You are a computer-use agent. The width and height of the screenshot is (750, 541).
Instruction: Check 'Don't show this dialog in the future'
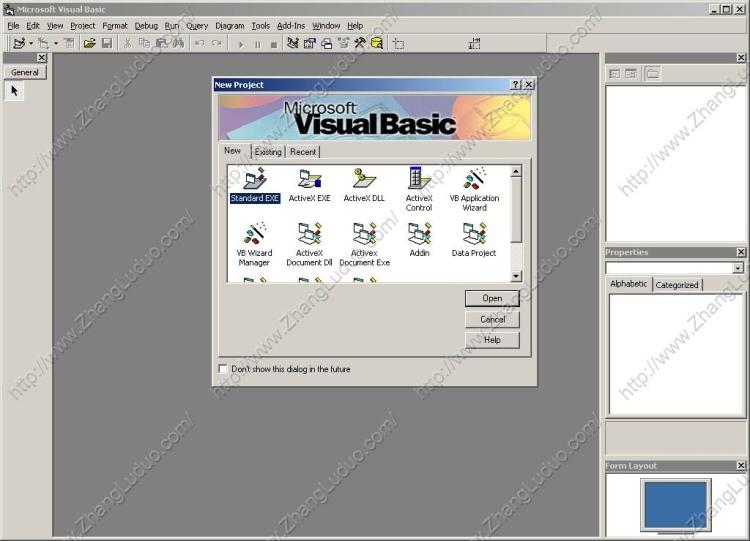click(223, 369)
